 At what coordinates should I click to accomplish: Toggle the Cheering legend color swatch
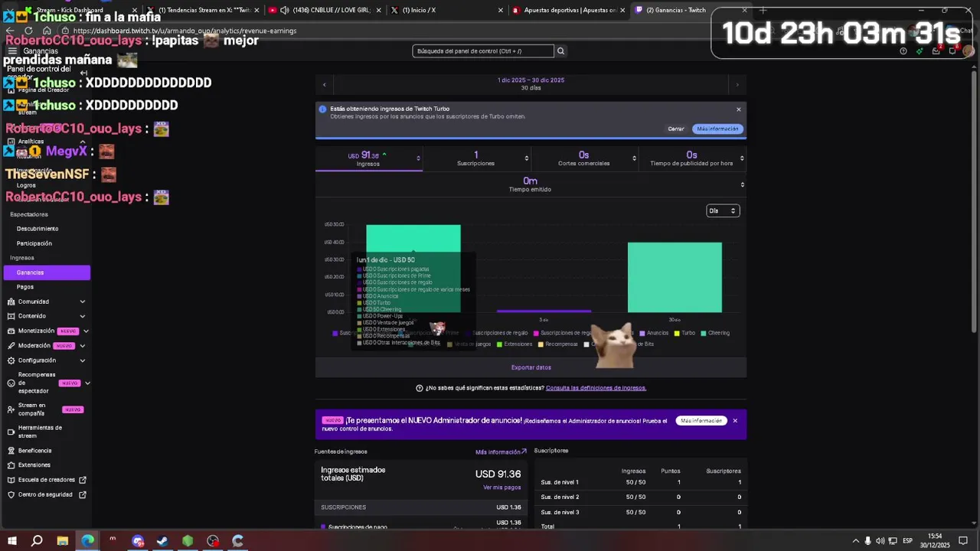704,334
